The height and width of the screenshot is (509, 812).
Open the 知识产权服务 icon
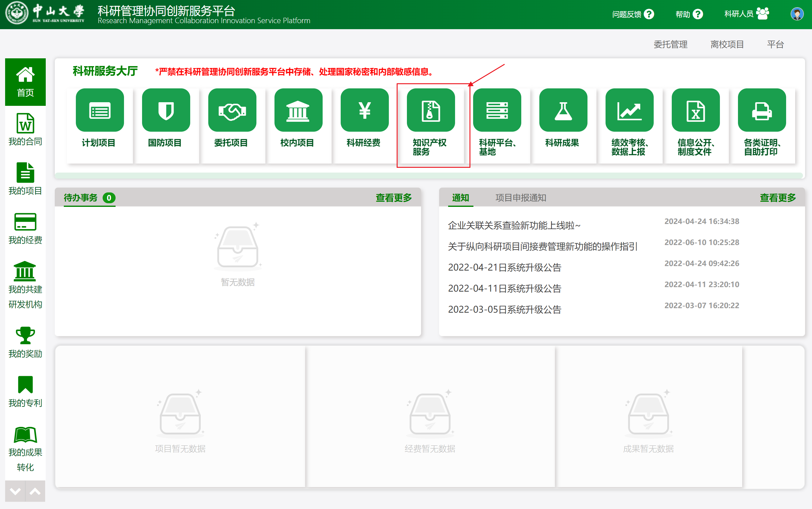click(431, 110)
